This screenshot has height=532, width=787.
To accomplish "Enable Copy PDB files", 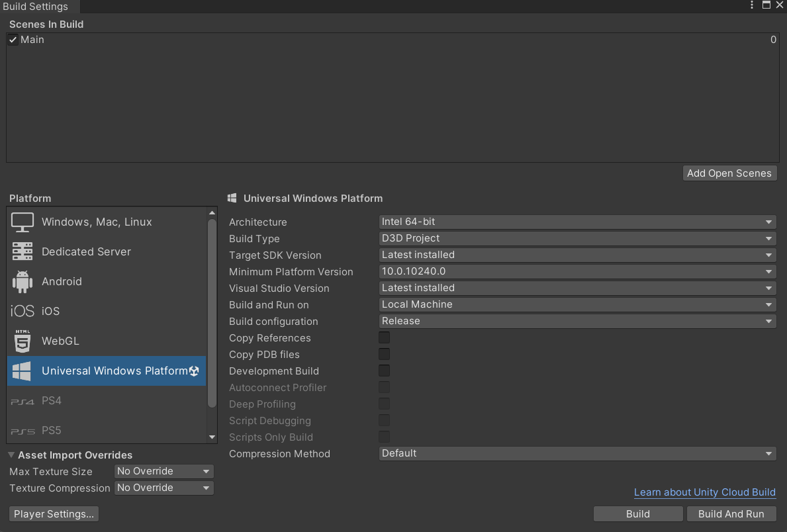I will tap(384, 353).
